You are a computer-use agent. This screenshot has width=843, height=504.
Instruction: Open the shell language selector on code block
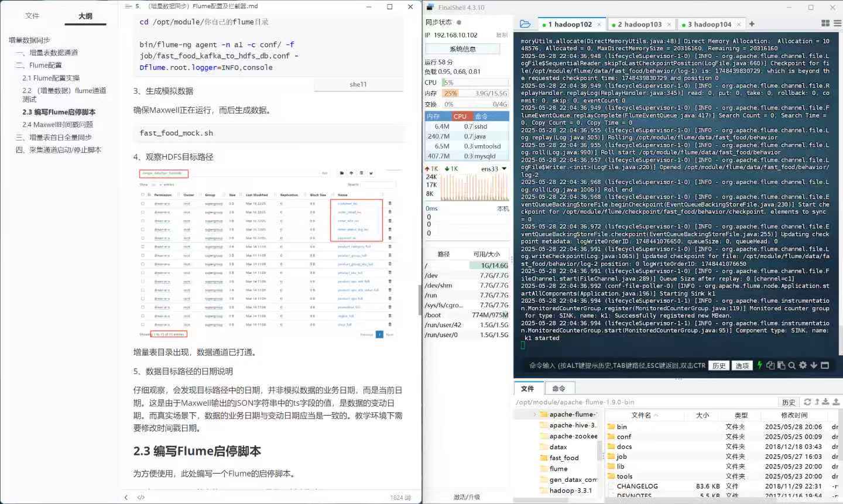(x=358, y=84)
